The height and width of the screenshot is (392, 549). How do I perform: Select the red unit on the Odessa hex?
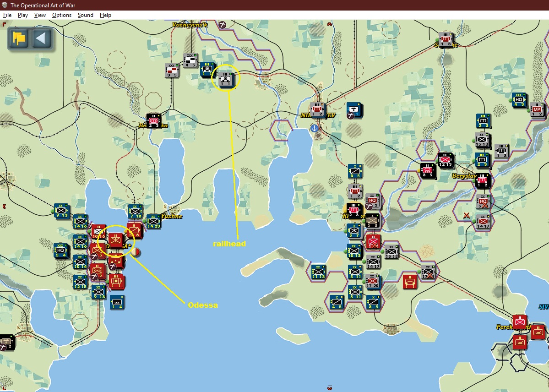115,241
